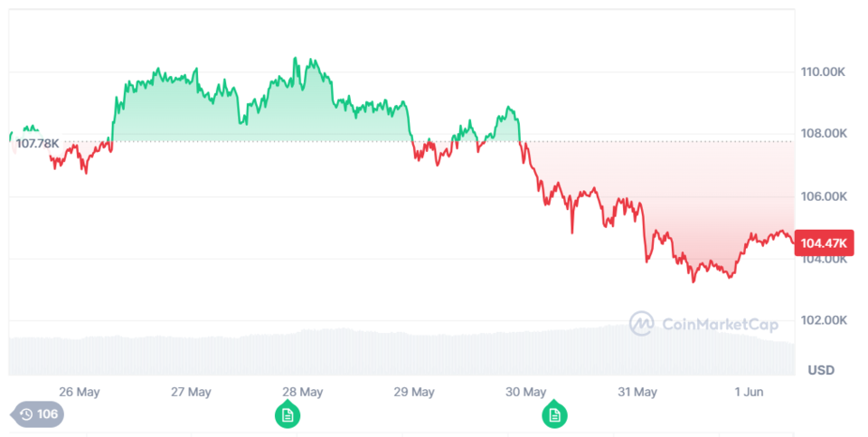Click the CoinMarketCap logo watermark
Screen dimensions: 868x437
coord(642,324)
